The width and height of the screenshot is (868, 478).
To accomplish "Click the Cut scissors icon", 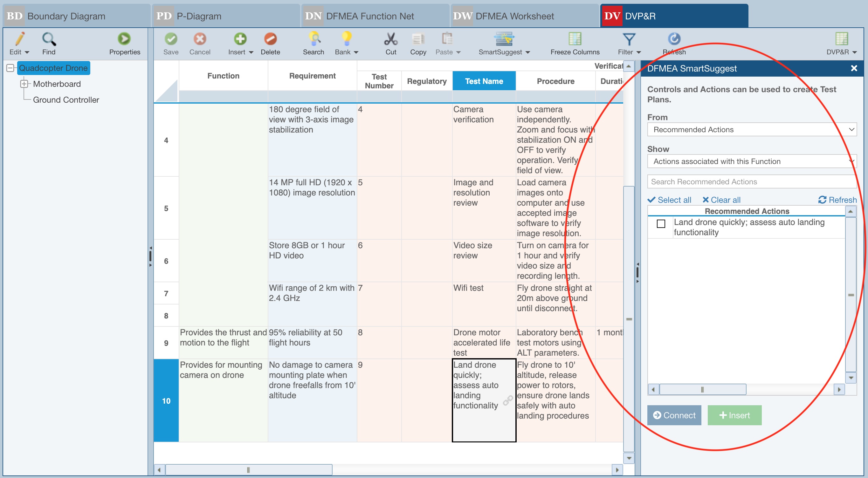I will [390, 39].
